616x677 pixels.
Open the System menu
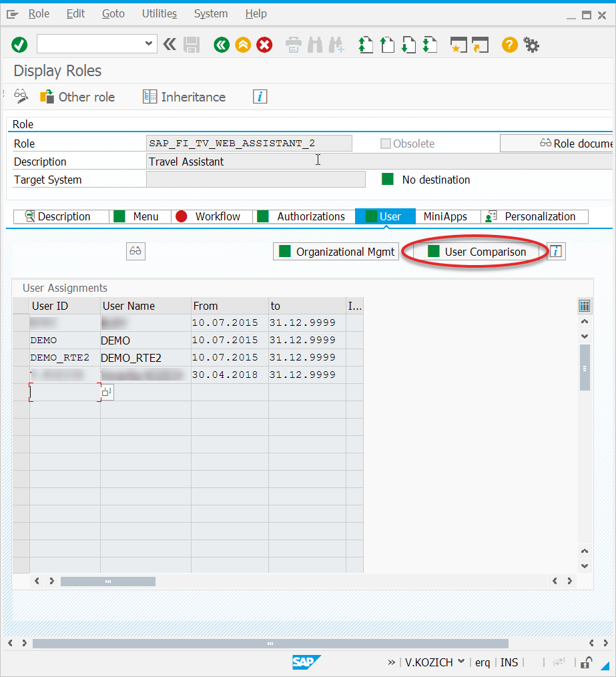coord(211,14)
